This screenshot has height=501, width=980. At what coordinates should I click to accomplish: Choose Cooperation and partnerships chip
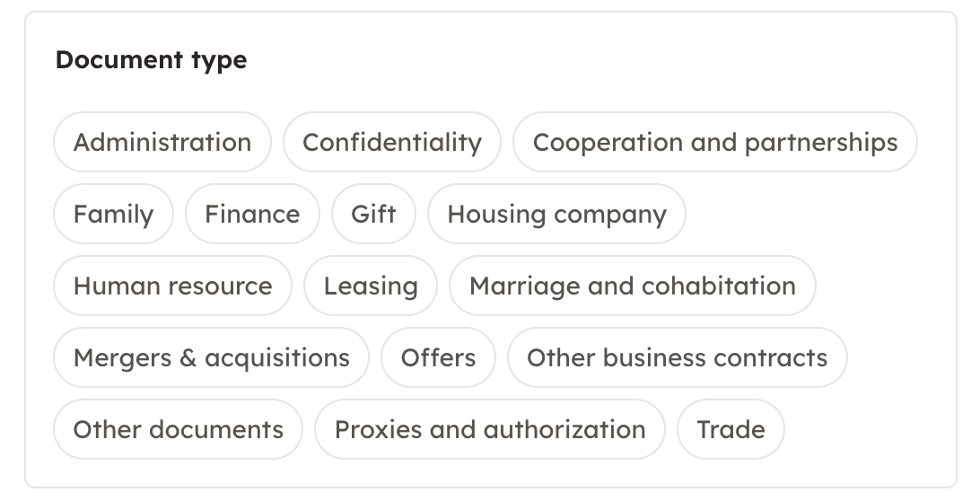714,142
